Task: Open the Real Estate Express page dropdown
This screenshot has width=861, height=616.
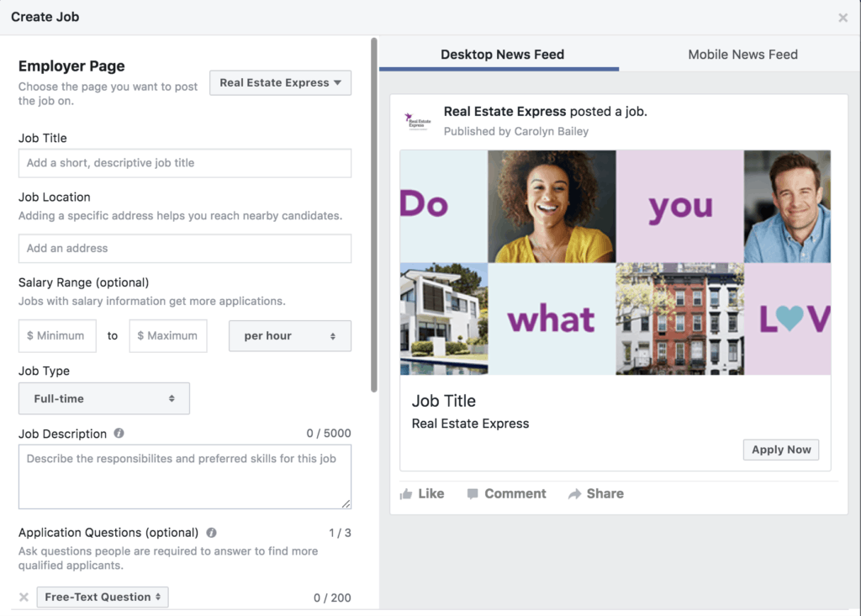Action: pyautogui.click(x=280, y=83)
